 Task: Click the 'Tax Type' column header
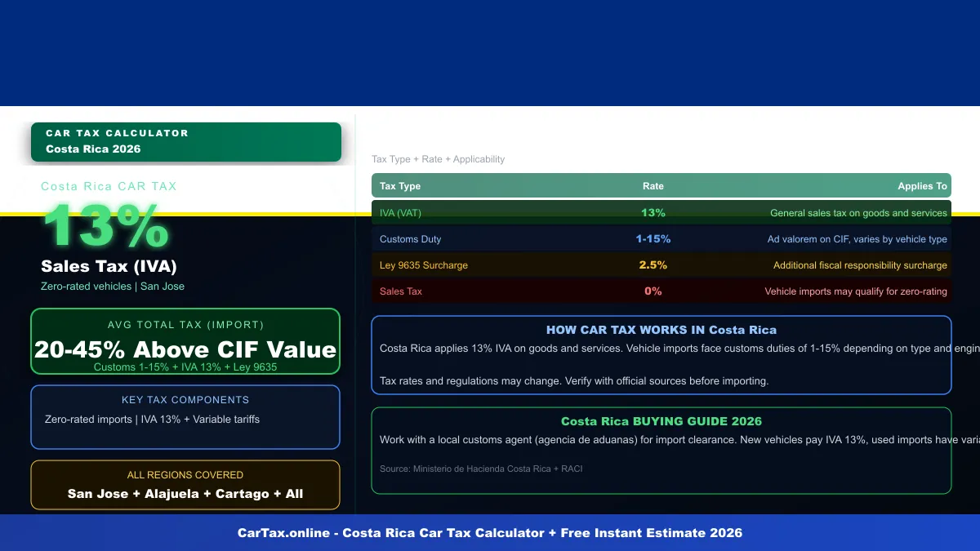(x=400, y=186)
